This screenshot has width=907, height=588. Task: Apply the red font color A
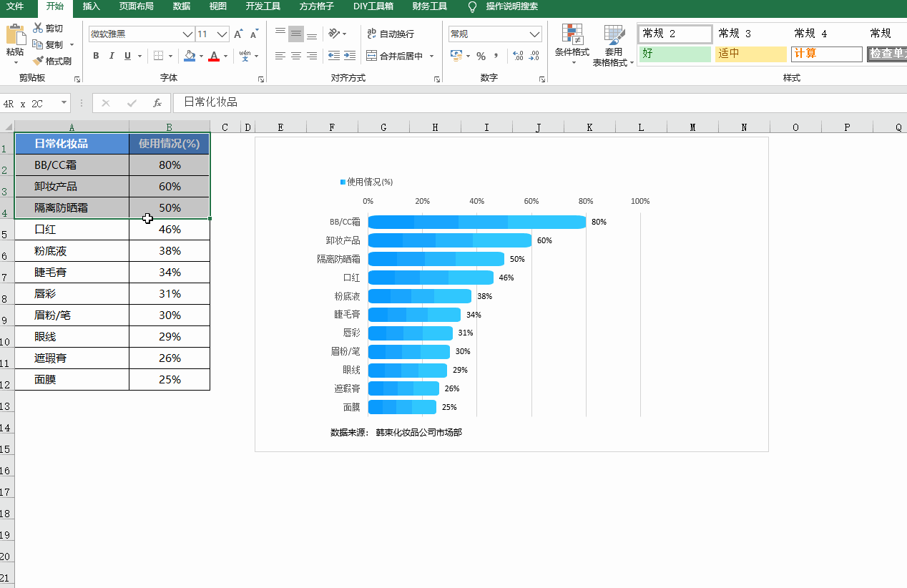pyautogui.click(x=214, y=56)
